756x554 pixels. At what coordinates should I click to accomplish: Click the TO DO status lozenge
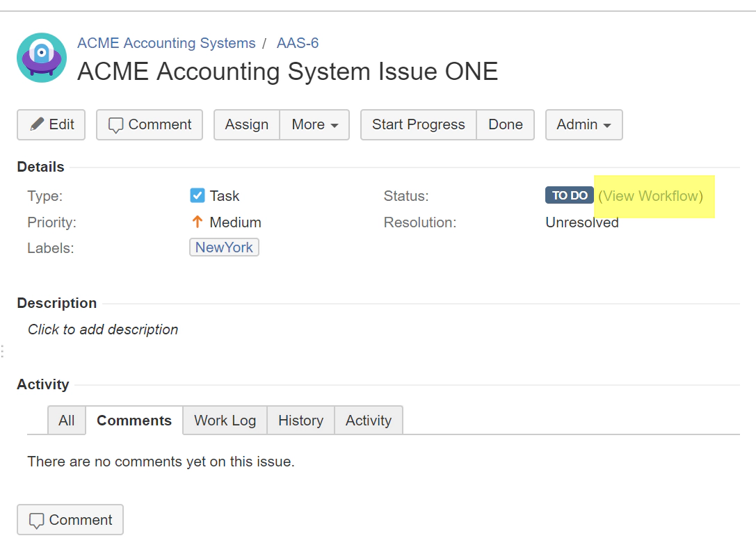point(569,195)
